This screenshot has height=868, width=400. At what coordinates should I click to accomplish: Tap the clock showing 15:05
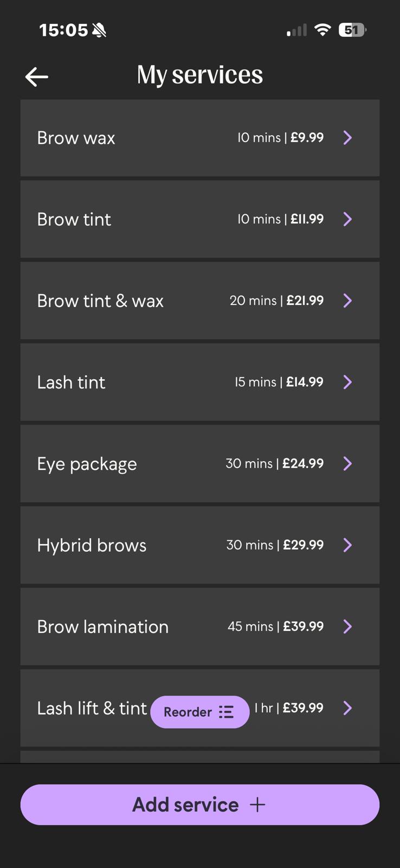(63, 30)
